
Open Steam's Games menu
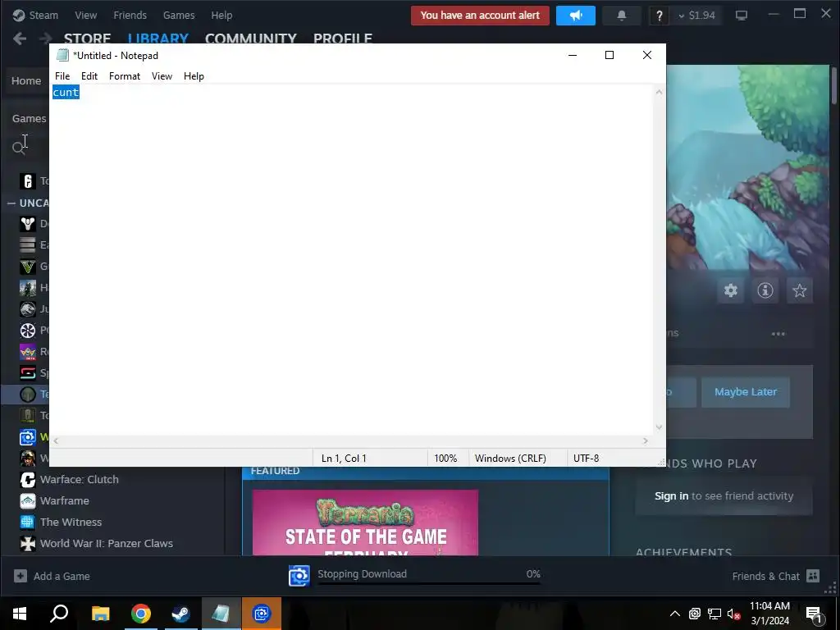179,15
